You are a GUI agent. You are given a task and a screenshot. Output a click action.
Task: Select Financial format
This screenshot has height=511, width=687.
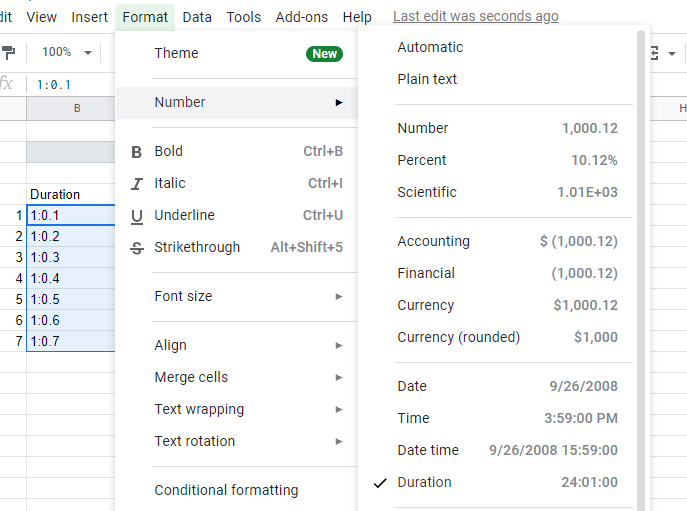coord(498,273)
